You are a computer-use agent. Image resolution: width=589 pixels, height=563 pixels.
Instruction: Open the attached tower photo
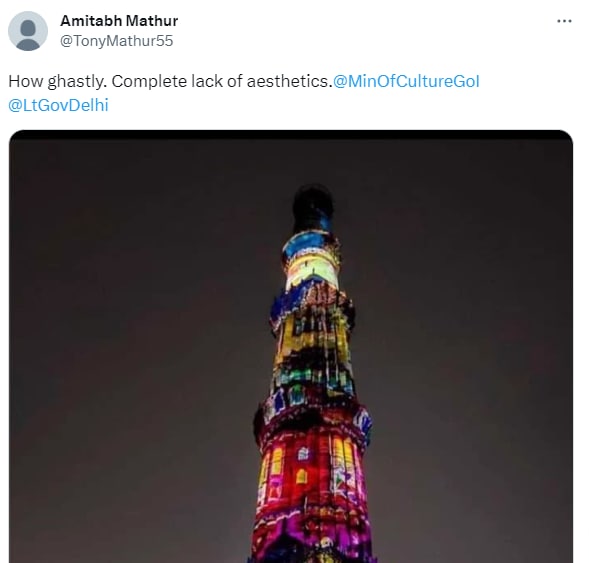click(x=291, y=346)
